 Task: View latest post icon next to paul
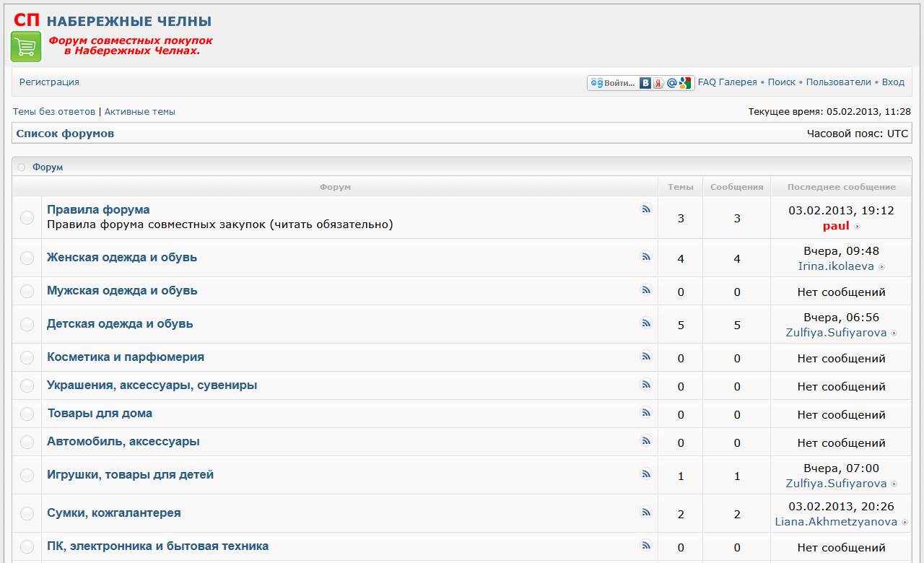click(858, 227)
